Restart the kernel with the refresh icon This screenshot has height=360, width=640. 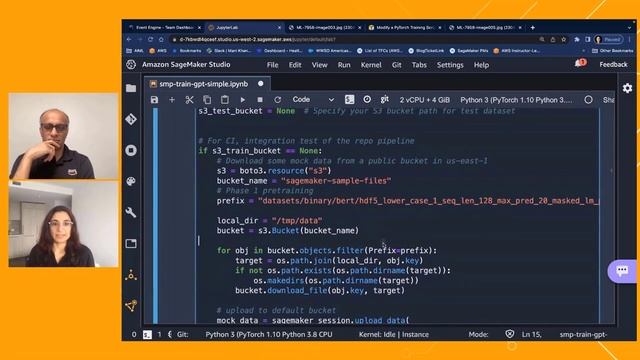278,100
